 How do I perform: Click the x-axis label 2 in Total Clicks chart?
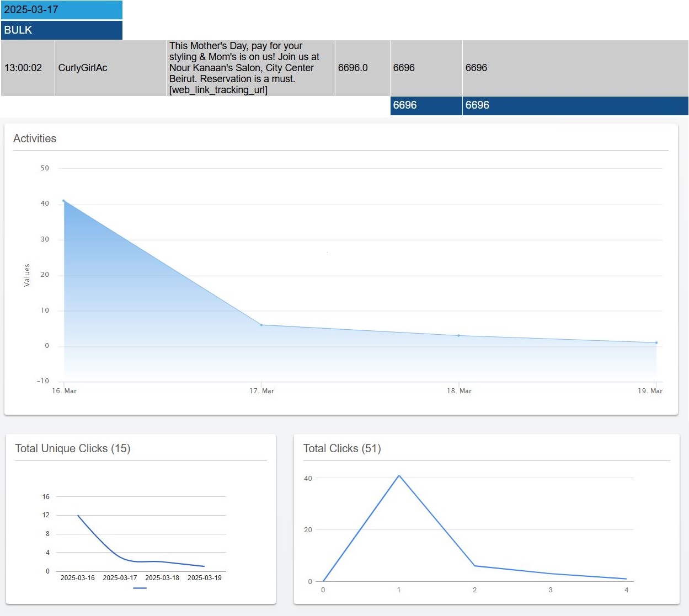pyautogui.click(x=474, y=590)
